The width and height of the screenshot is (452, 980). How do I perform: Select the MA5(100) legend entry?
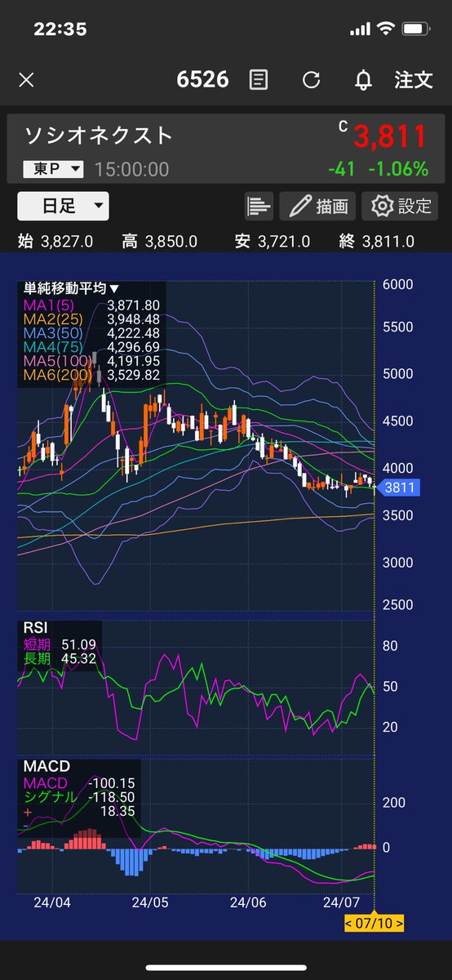91,360
